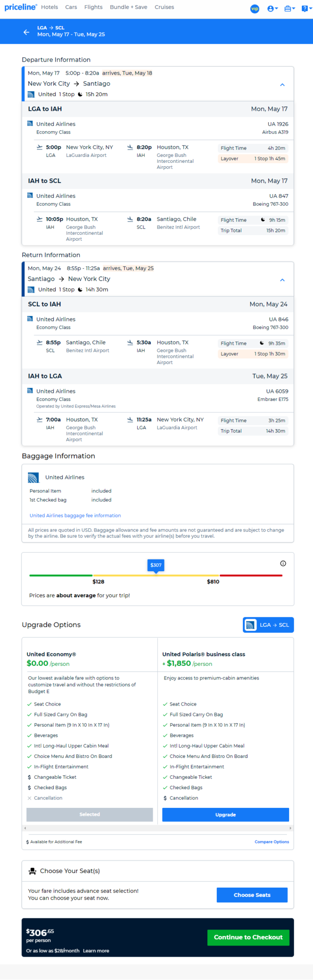Screen dimensions: 313x980
Task: Click the overnight moon icon next to 14h 30m
Action: coord(80,289)
